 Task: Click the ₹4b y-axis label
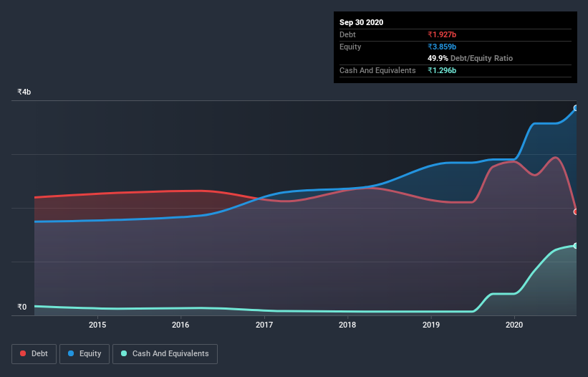[24, 92]
